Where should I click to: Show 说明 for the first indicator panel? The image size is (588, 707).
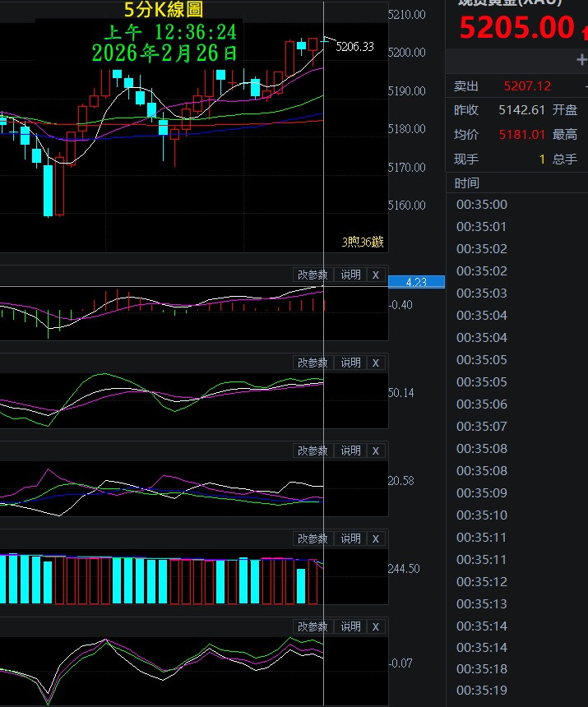click(x=350, y=275)
